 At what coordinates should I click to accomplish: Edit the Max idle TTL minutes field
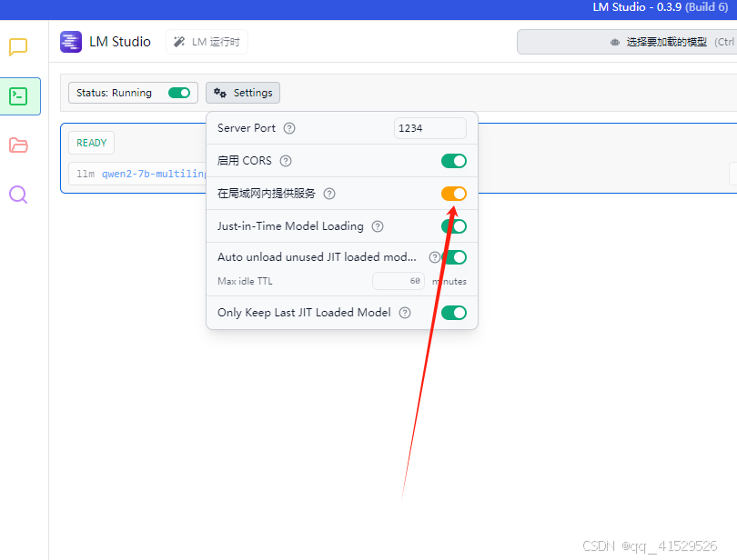point(399,281)
